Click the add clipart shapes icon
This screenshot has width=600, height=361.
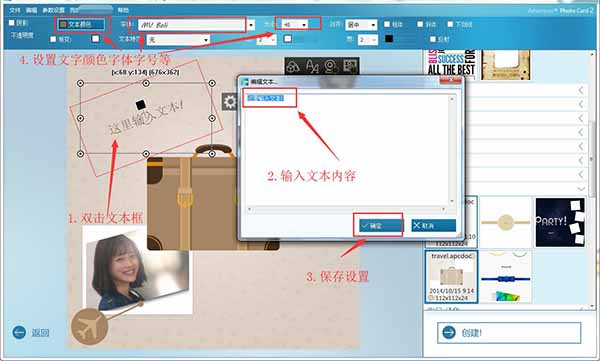point(293,67)
